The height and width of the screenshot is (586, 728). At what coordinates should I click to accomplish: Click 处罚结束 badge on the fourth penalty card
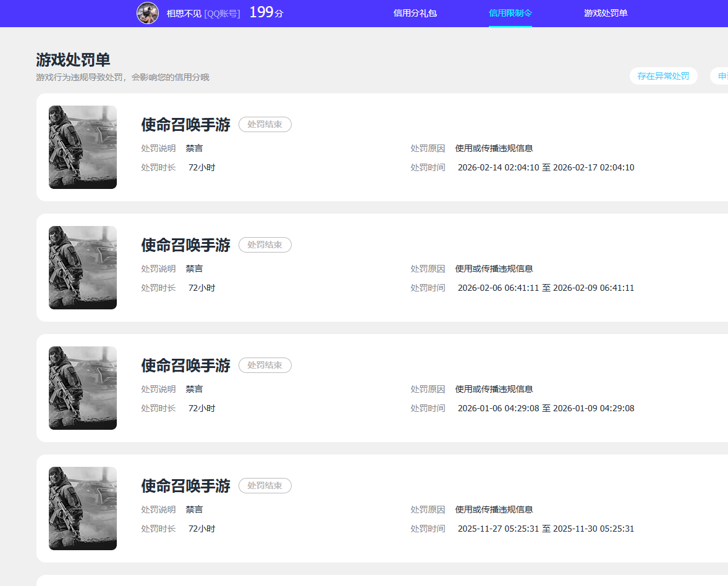pos(265,486)
